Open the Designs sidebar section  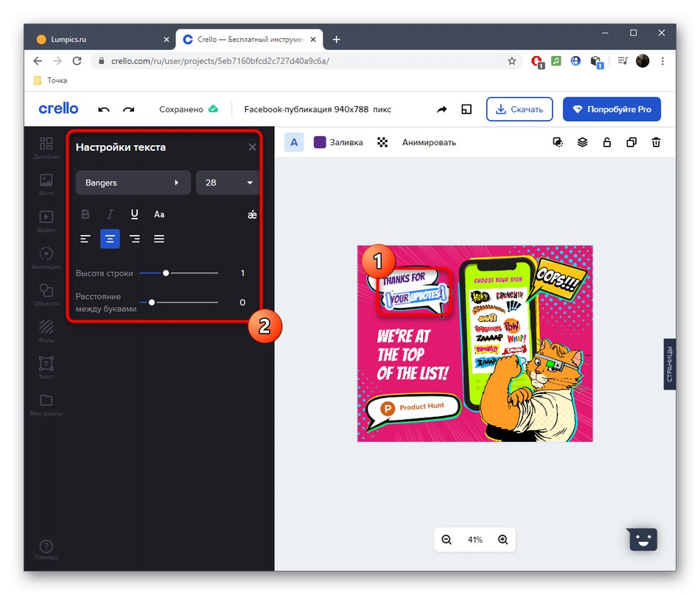46,148
